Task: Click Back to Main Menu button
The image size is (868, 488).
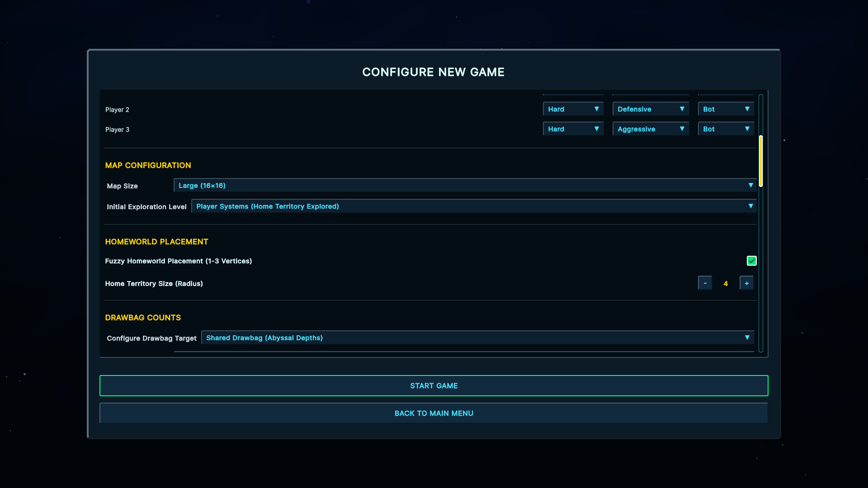Action: pos(434,413)
